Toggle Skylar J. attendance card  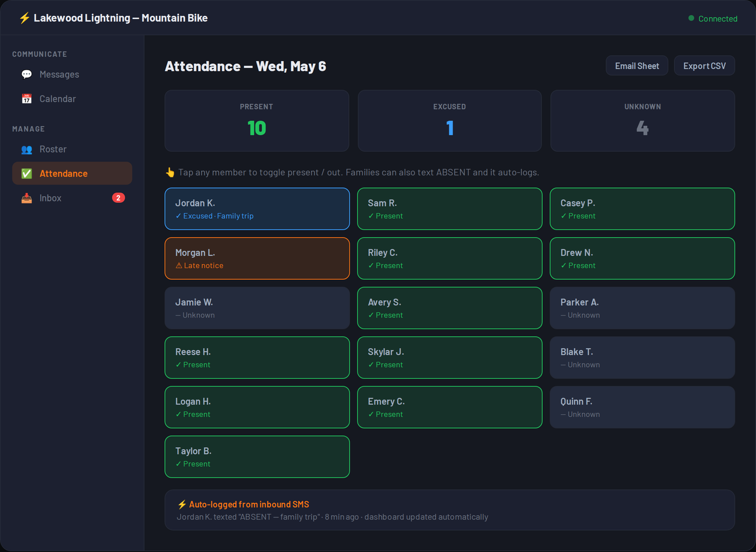pyautogui.click(x=450, y=358)
